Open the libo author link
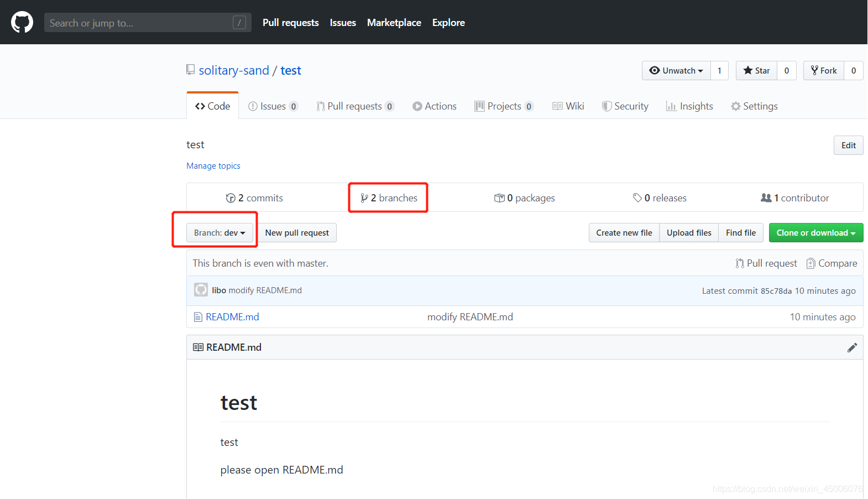Image resolution: width=868 pixels, height=499 pixels. tap(219, 290)
